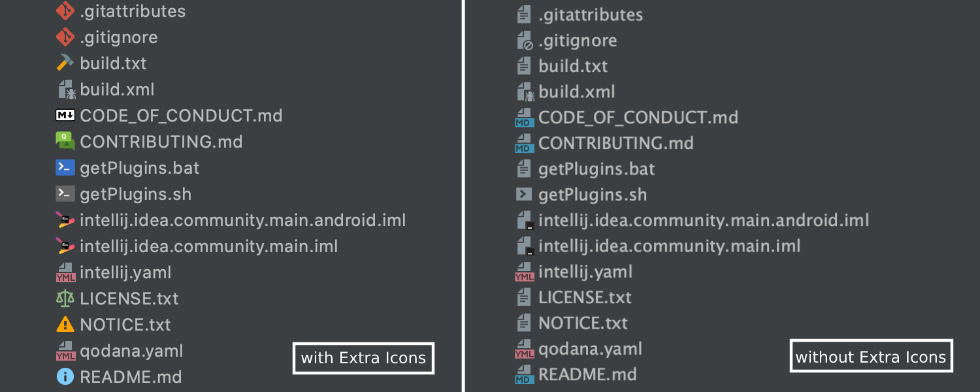Open CODE_OF_CONDUCT.md in the right panel
Screen dimensions: 980x392
click(x=637, y=118)
